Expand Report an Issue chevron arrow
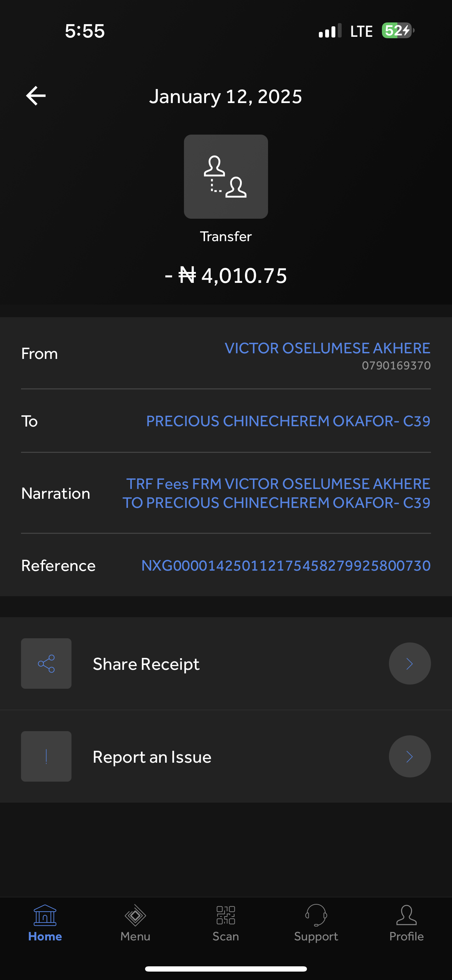Screen dimensions: 452x980 [x=409, y=756]
